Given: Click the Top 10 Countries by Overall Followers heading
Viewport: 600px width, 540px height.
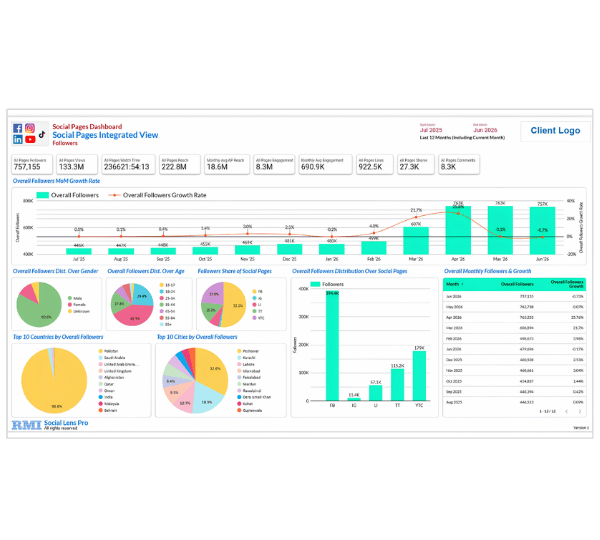Looking at the screenshot, I should (x=58, y=337).
